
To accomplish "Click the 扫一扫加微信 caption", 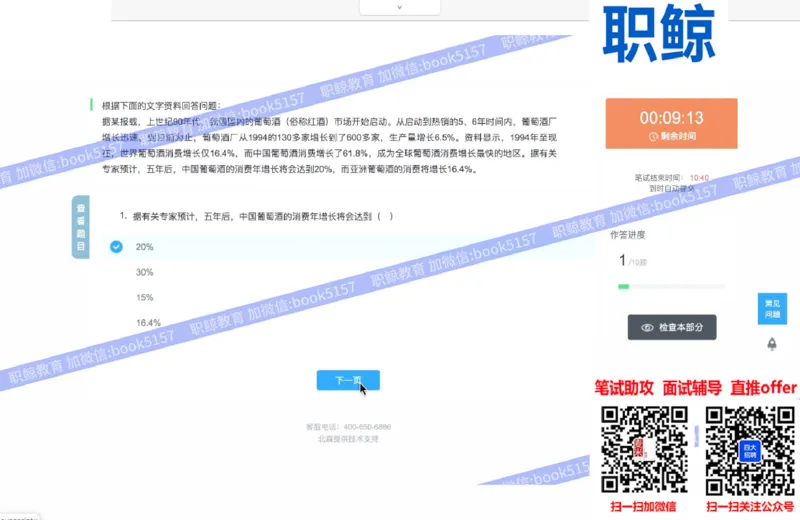I will (x=643, y=507).
